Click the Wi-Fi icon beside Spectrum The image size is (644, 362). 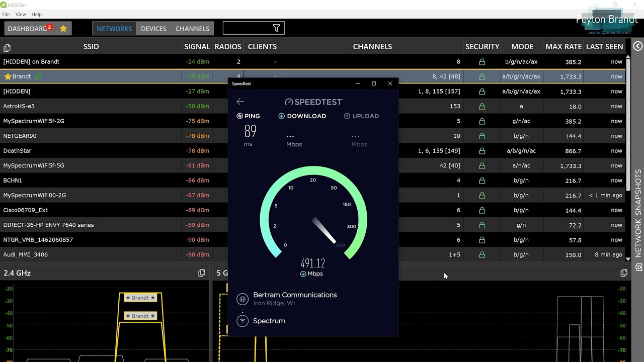pyautogui.click(x=243, y=321)
